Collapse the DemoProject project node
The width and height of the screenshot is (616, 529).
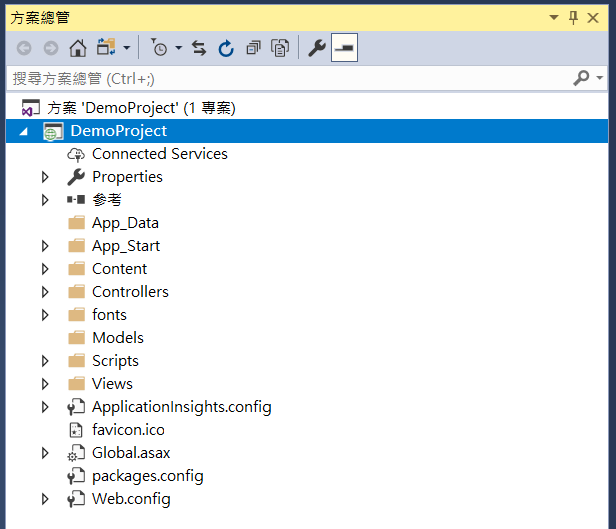pyautogui.click(x=23, y=131)
